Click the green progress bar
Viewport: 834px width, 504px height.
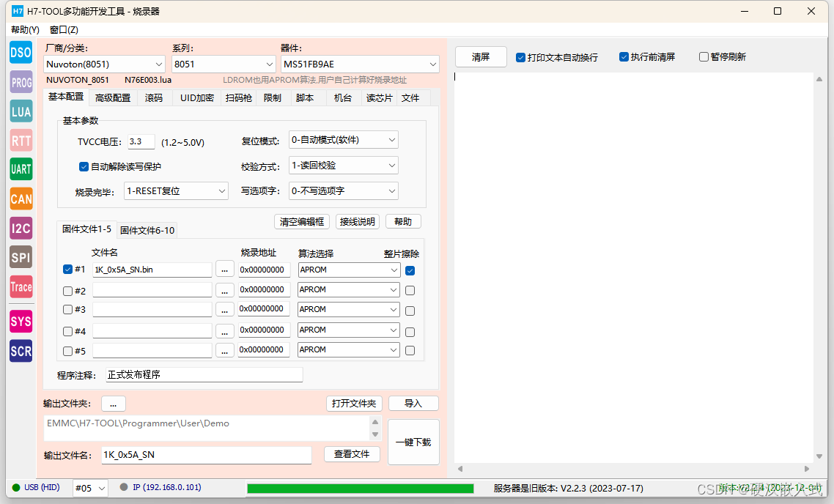[x=362, y=487]
